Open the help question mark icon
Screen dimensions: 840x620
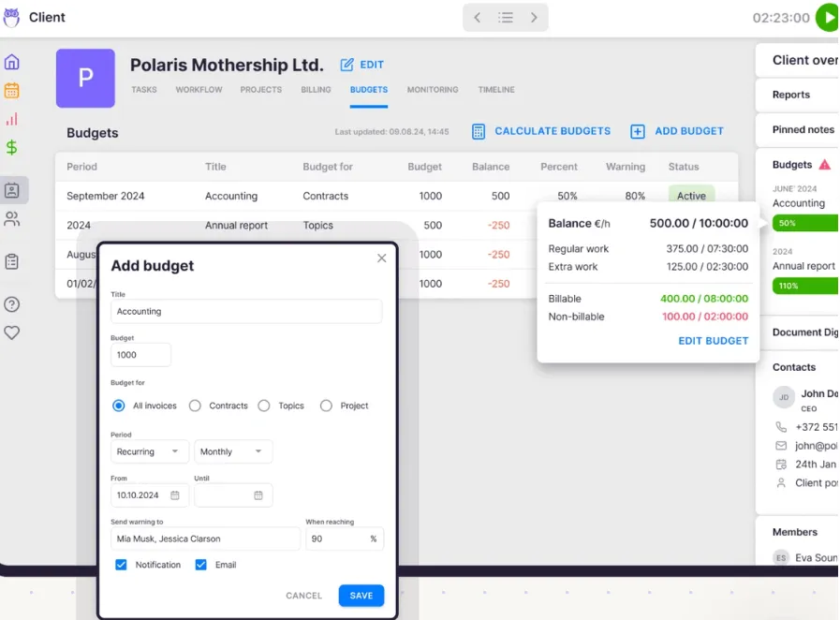(x=12, y=304)
